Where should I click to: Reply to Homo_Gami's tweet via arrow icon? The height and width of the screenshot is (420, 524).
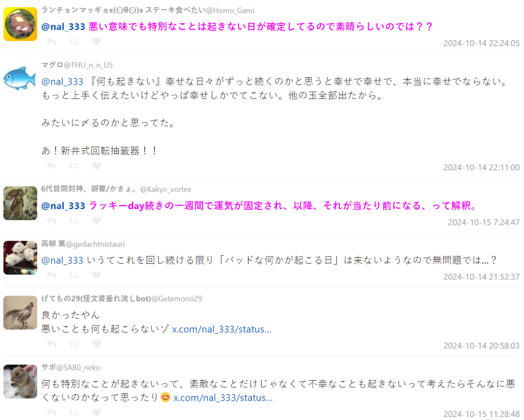click(51, 42)
